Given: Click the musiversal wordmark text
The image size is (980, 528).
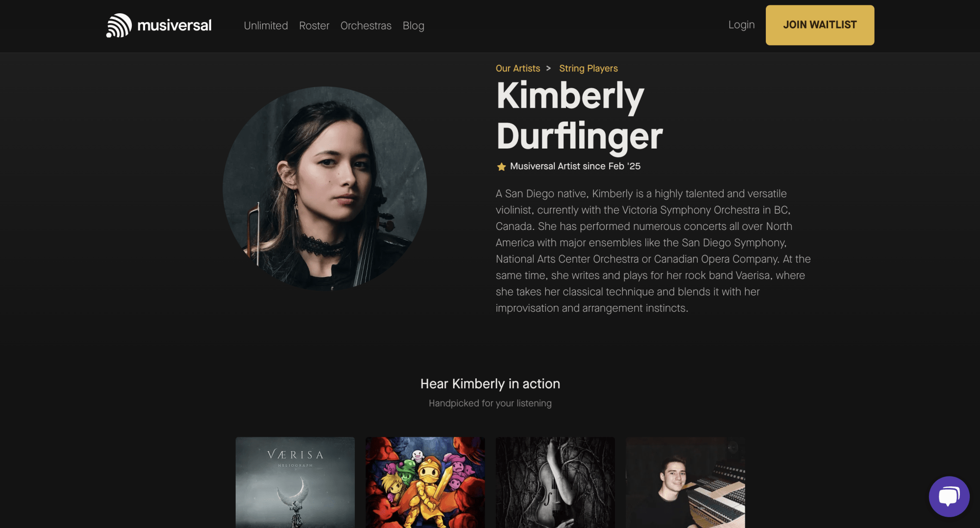Looking at the screenshot, I should click(174, 25).
